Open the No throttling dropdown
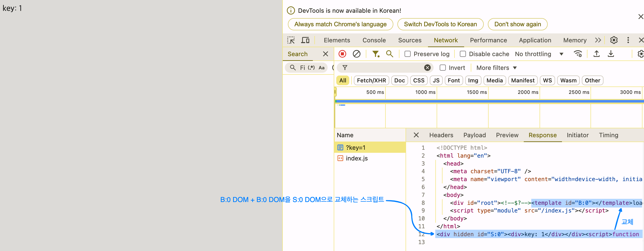644x251 pixels. tap(539, 54)
